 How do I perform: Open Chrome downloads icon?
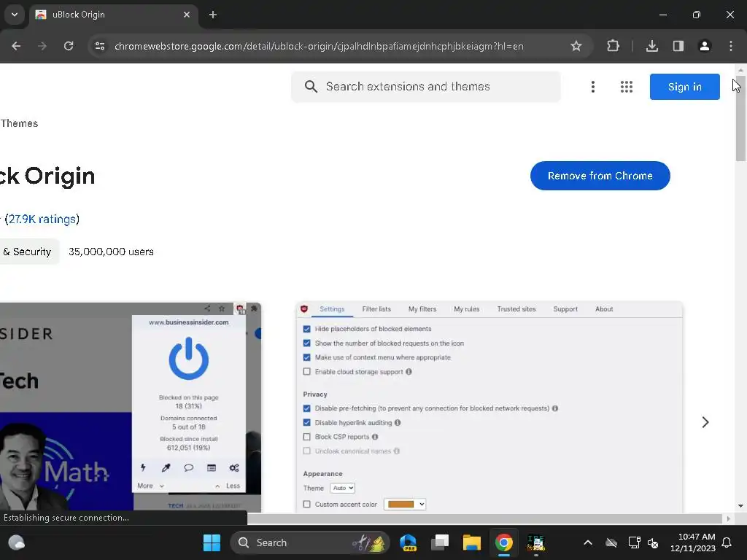(x=651, y=46)
